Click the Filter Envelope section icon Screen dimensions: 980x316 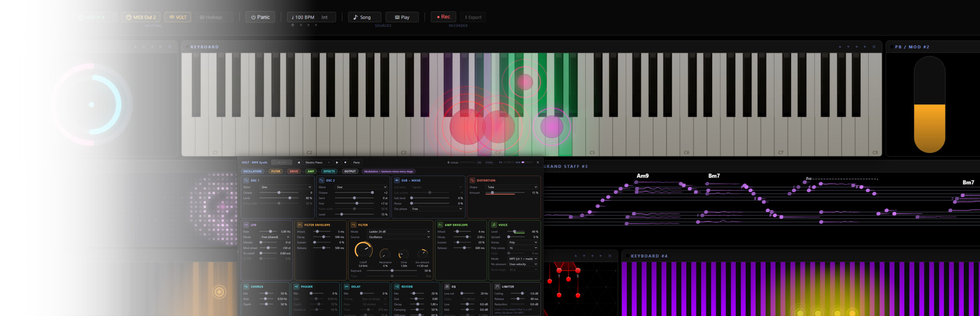click(300, 225)
